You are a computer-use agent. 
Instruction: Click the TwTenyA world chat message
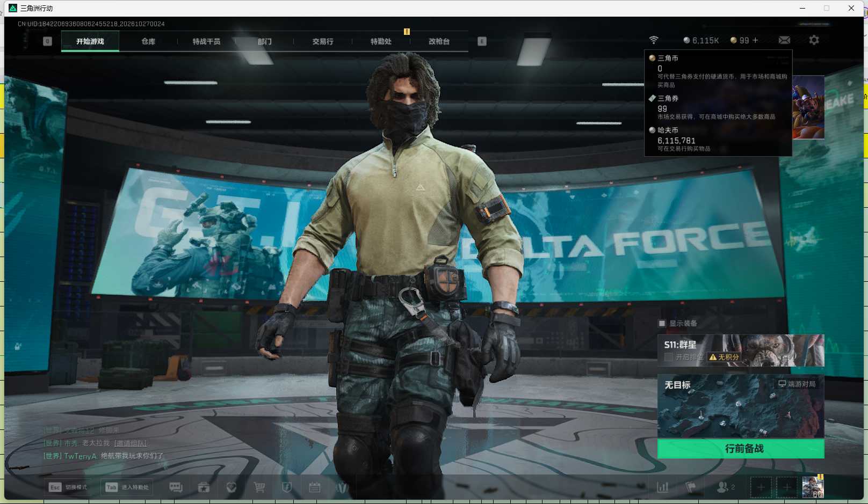[x=103, y=456]
